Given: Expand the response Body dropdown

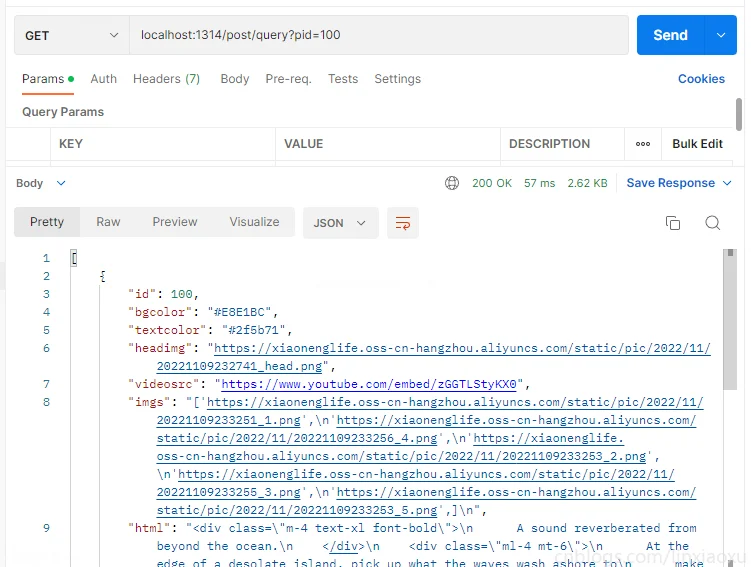Looking at the screenshot, I should tap(41, 183).
